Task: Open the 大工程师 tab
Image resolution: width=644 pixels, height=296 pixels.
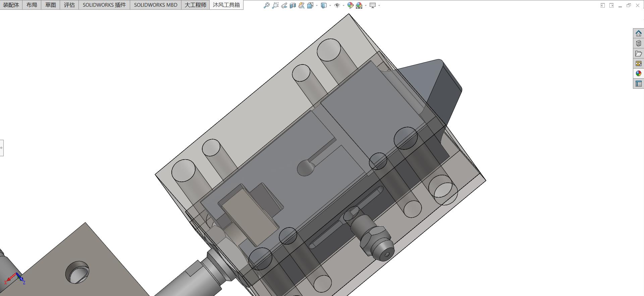Action: (x=196, y=5)
